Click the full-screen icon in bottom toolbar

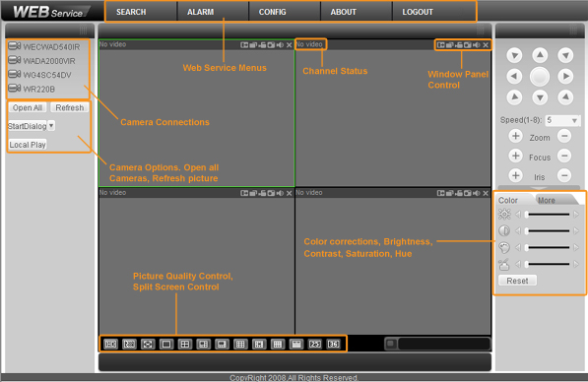[x=148, y=345]
